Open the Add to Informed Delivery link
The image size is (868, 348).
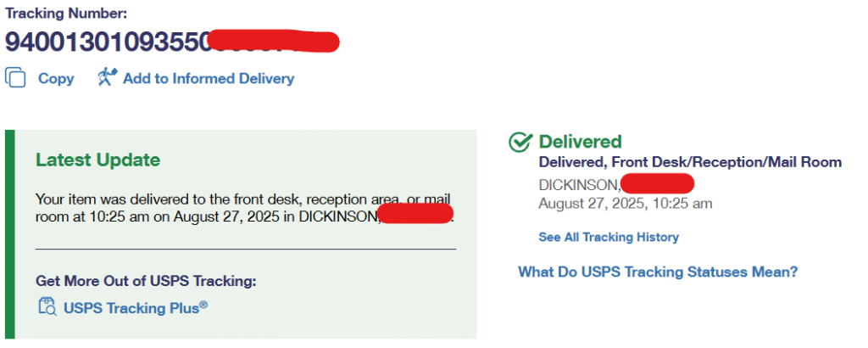click(209, 79)
